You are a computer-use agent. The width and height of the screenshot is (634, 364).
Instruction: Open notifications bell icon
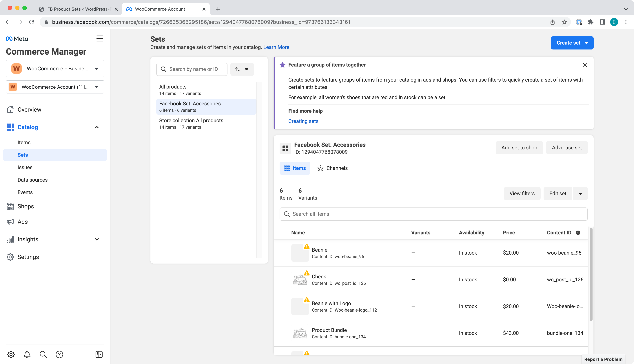[27, 354]
